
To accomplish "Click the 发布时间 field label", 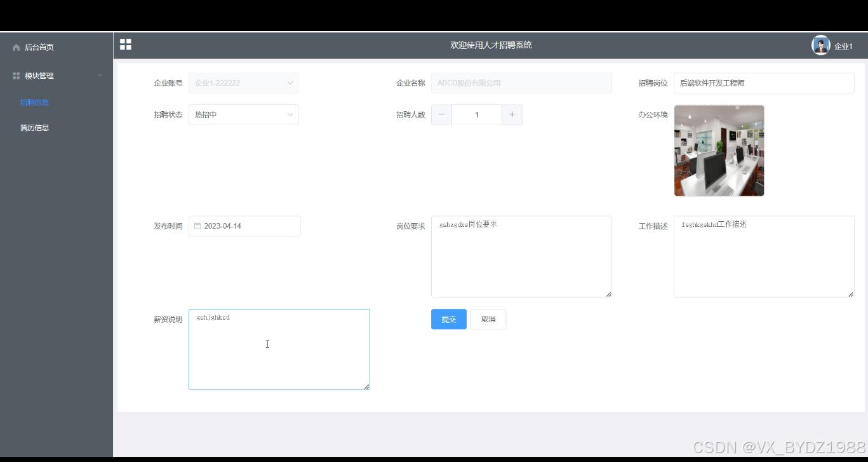I will (x=168, y=226).
